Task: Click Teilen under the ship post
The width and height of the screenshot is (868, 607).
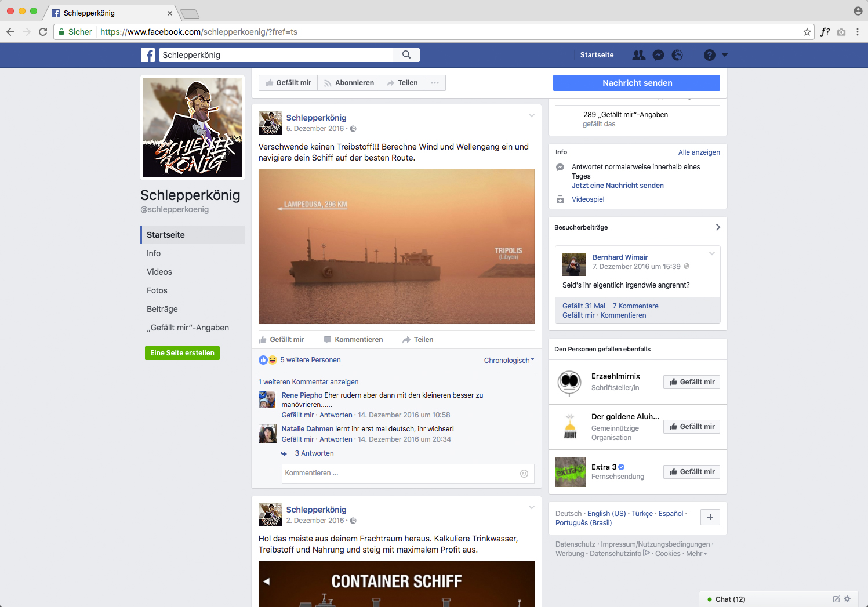Action: pos(418,340)
